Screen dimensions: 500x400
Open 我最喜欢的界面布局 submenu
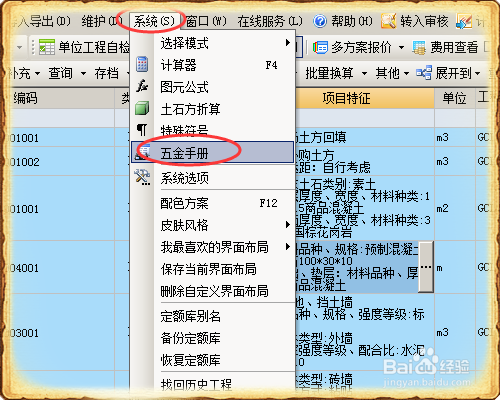pyautogui.click(x=213, y=247)
